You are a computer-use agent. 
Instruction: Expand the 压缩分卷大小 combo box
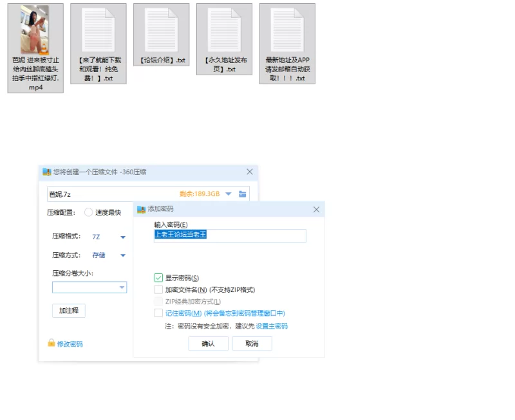pos(122,288)
